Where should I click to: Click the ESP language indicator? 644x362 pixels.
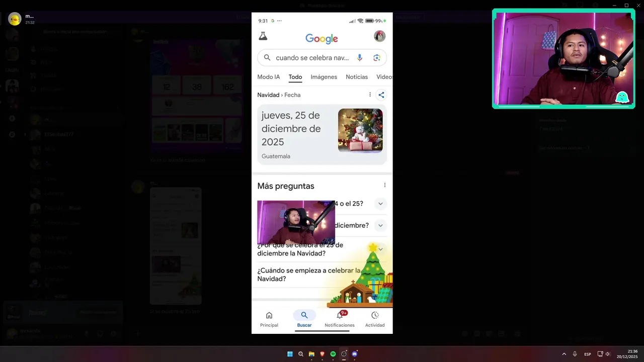pyautogui.click(x=588, y=354)
